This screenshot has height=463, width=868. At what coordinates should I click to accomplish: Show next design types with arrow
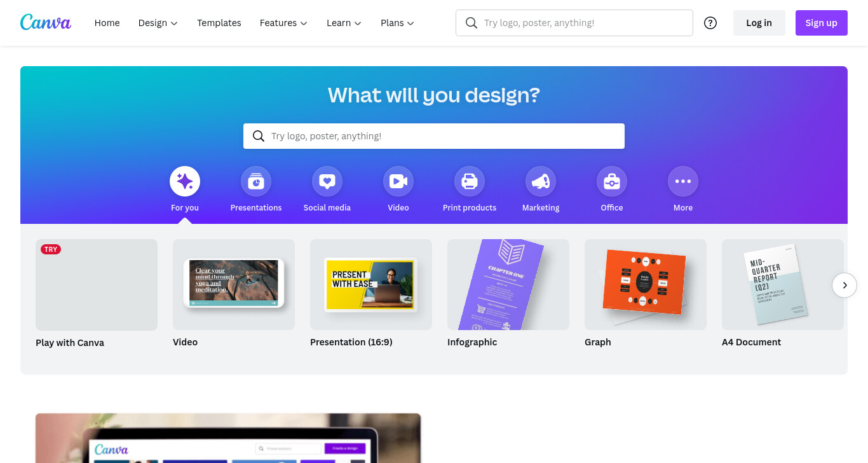tap(844, 285)
